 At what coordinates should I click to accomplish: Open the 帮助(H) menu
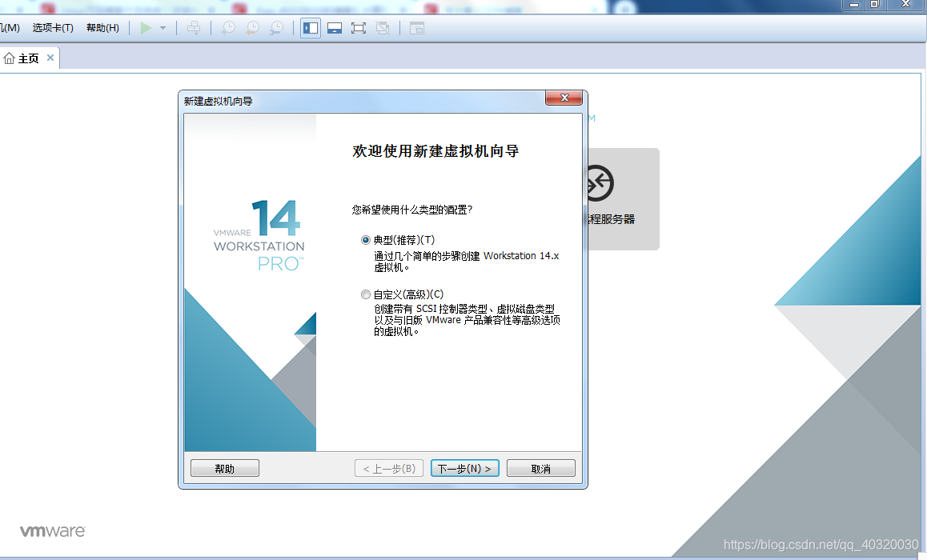(x=102, y=28)
